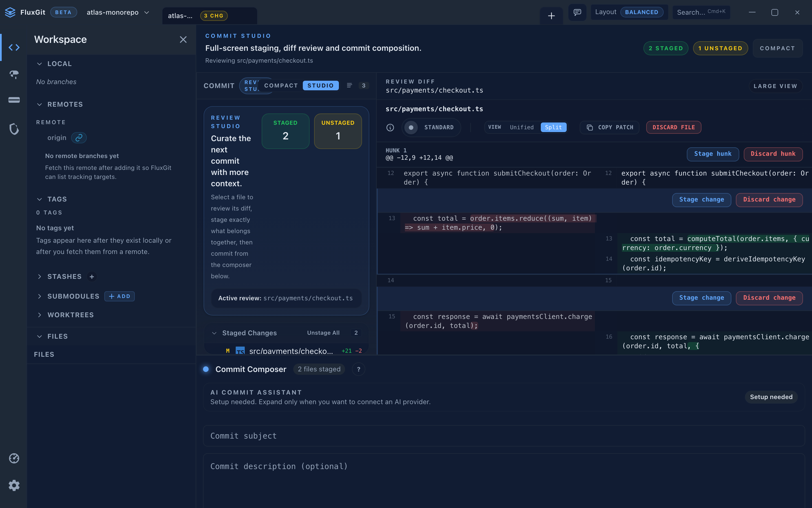
Task: Expand the STASHES section
Action: [39, 277]
